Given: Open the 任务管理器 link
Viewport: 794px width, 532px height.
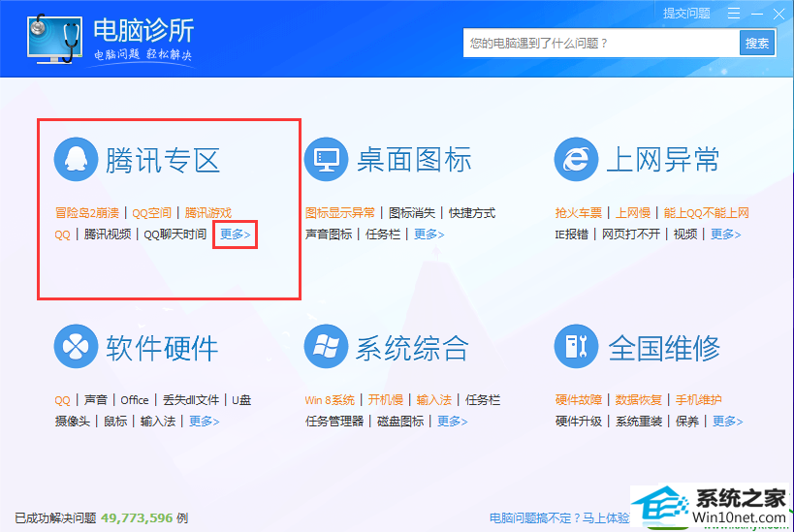Looking at the screenshot, I should pyautogui.click(x=334, y=422).
